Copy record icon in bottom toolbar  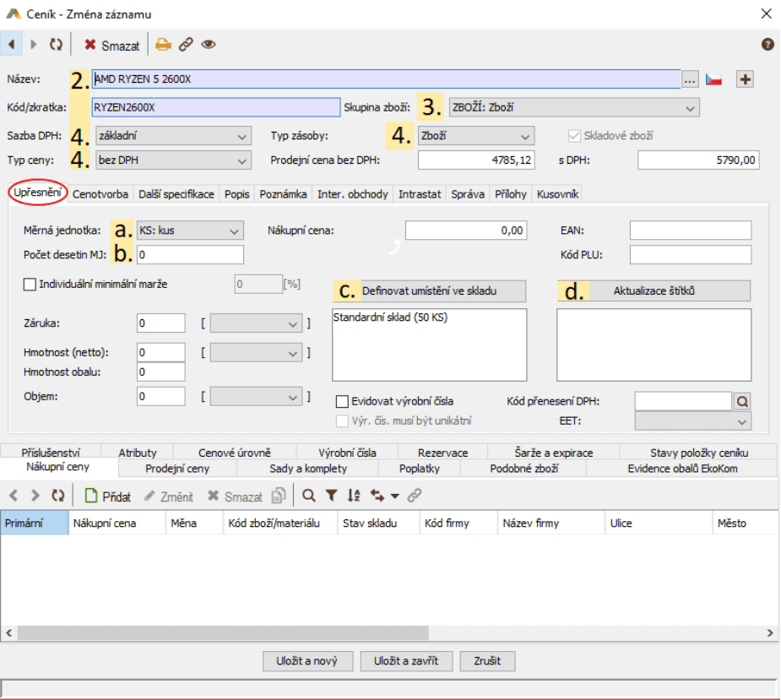point(279,495)
